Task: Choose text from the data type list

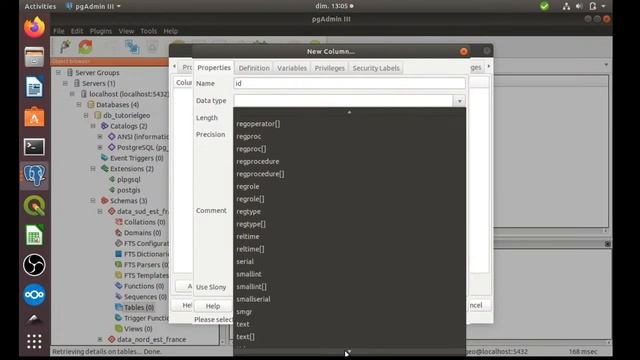Action: [x=243, y=324]
